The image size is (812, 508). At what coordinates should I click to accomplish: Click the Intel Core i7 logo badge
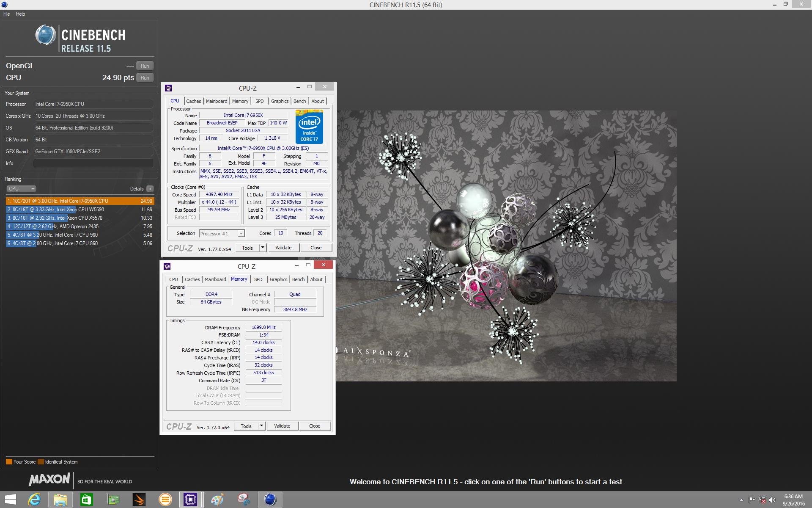point(309,127)
